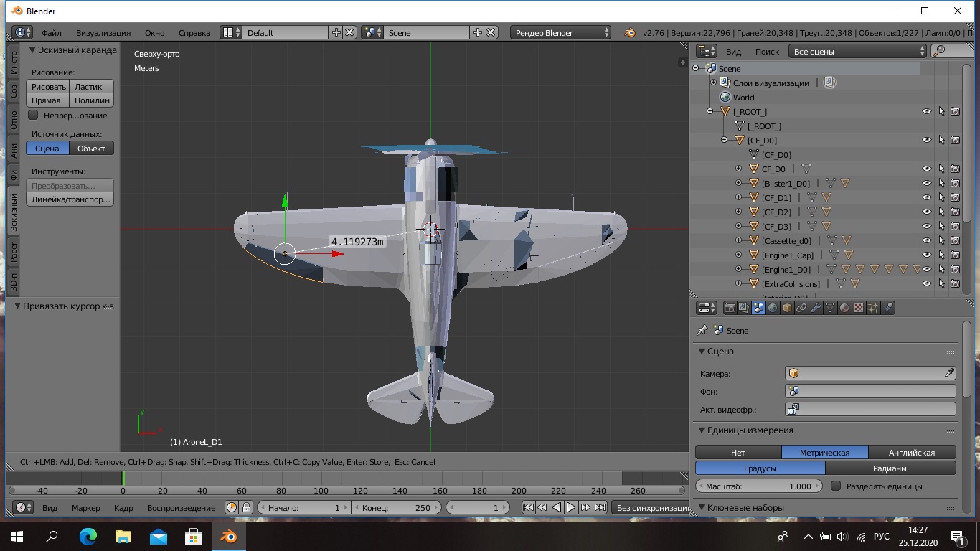
Task: Click the Масштаб value field
Action: [759, 486]
